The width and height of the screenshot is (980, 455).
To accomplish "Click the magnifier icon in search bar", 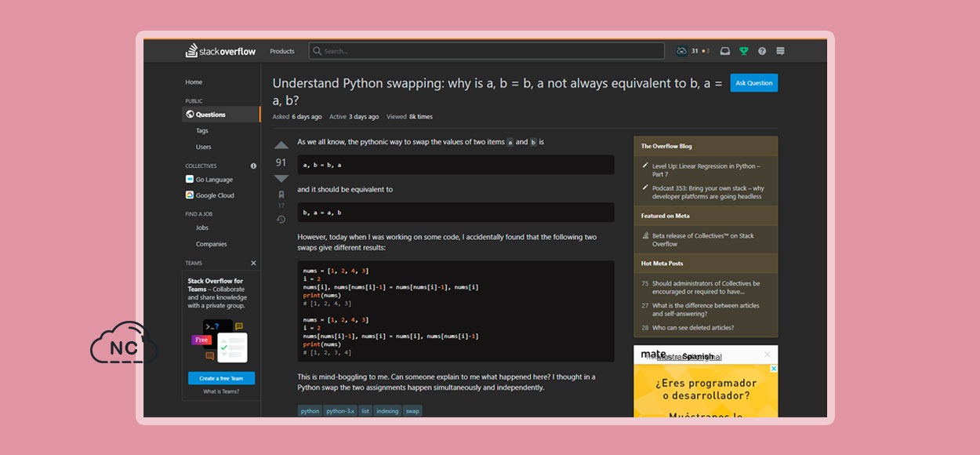I will [318, 51].
